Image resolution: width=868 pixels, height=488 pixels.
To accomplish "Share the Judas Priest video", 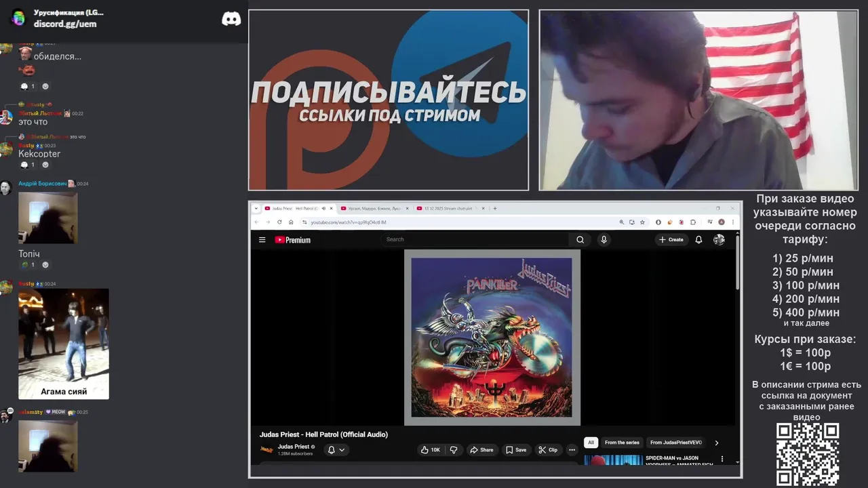I will [x=481, y=449].
